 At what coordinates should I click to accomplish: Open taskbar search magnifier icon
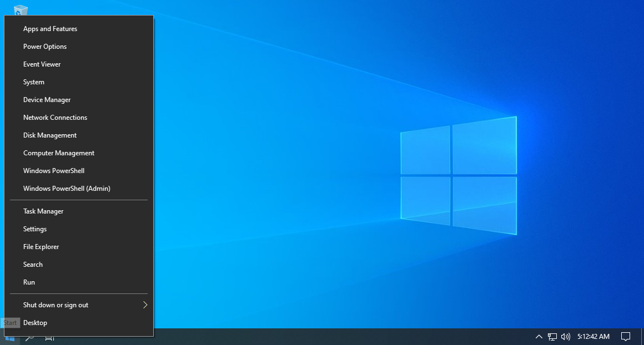[29, 338]
